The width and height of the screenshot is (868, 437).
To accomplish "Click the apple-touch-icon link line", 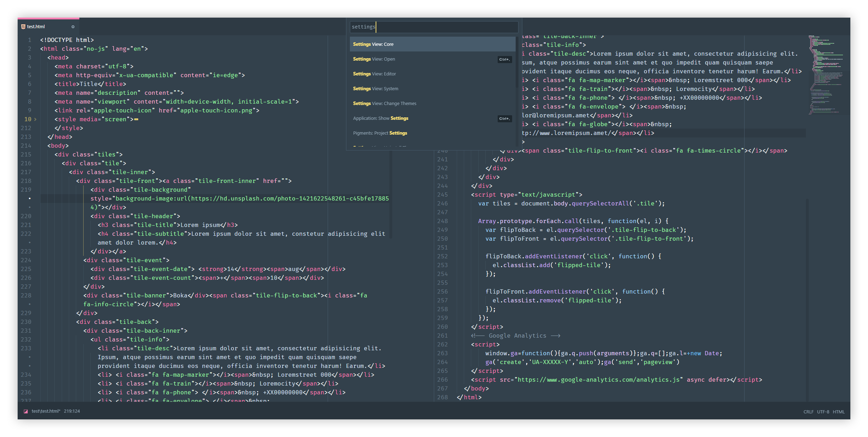I will [157, 110].
